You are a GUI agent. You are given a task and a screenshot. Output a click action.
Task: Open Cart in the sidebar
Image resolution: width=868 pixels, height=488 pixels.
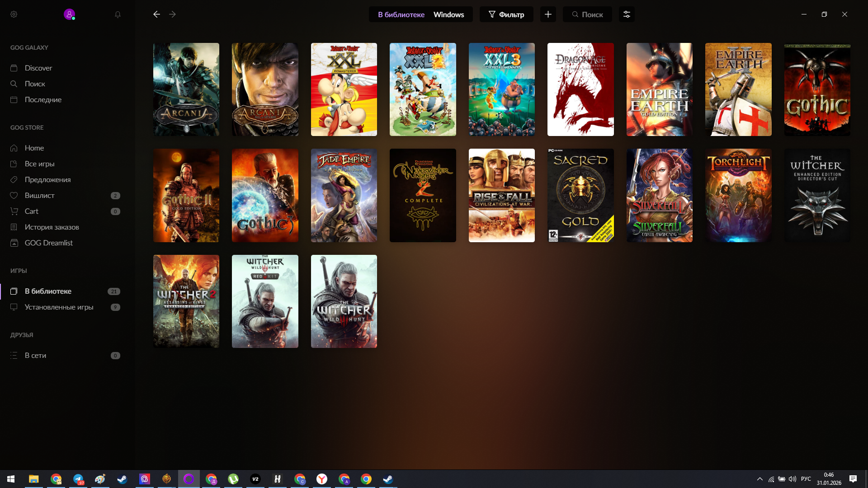pyautogui.click(x=31, y=211)
